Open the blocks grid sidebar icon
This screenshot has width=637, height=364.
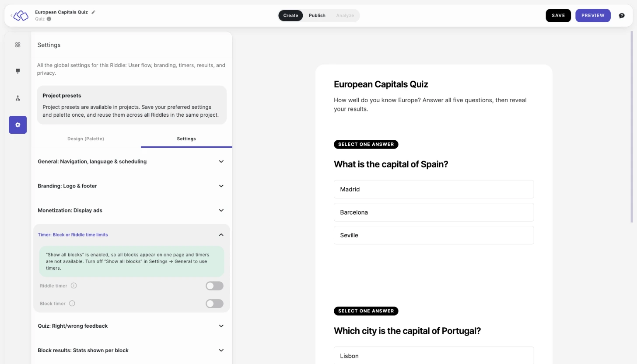(18, 45)
